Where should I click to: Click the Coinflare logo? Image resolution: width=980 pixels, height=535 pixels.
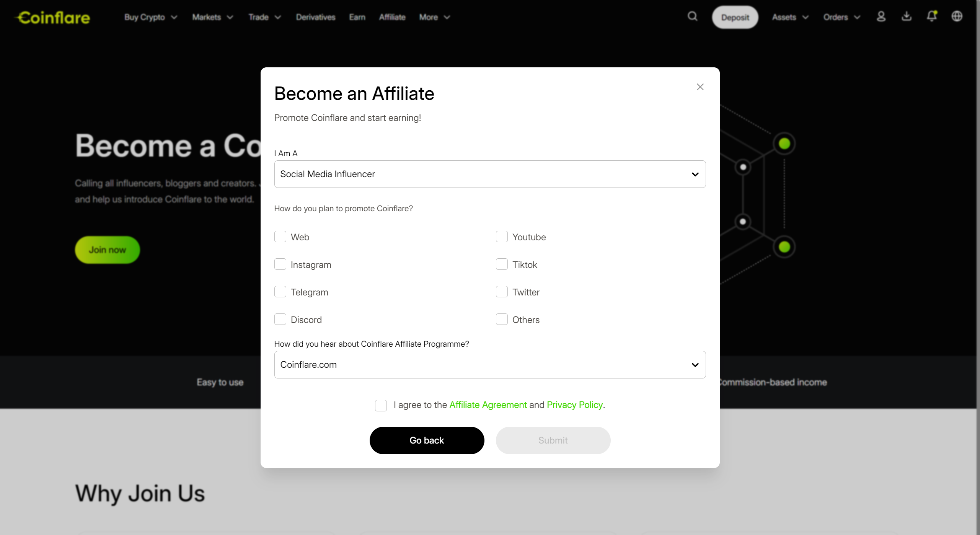pos(53,18)
